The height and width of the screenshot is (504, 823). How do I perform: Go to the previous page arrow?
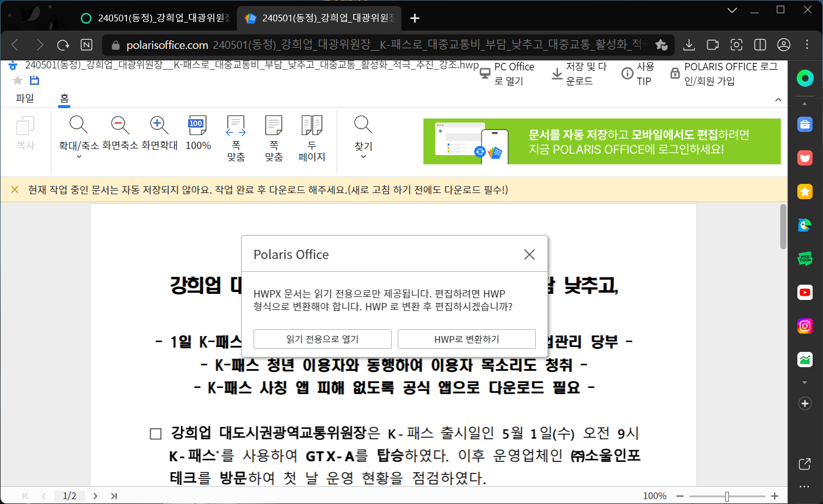43,495
